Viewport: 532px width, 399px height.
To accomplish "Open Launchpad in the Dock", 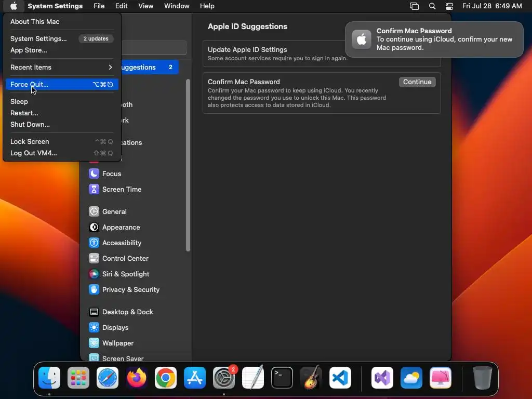I will coord(78,378).
